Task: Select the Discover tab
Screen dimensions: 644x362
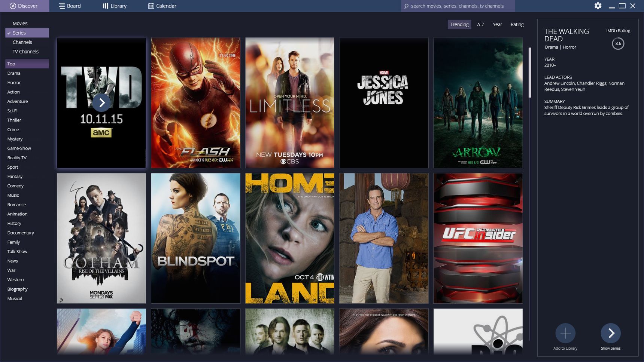Action: [x=24, y=6]
